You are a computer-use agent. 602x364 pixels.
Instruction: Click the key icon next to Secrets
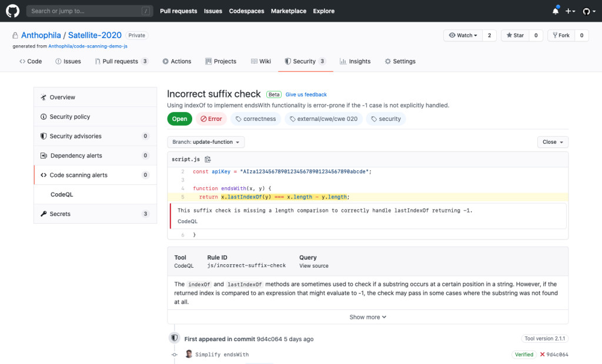click(x=44, y=214)
